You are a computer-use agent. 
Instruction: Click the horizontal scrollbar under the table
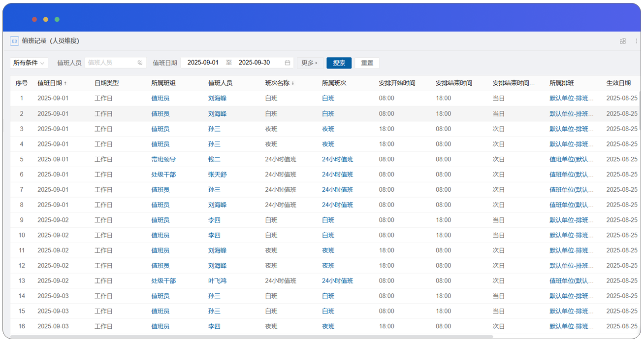252,337
